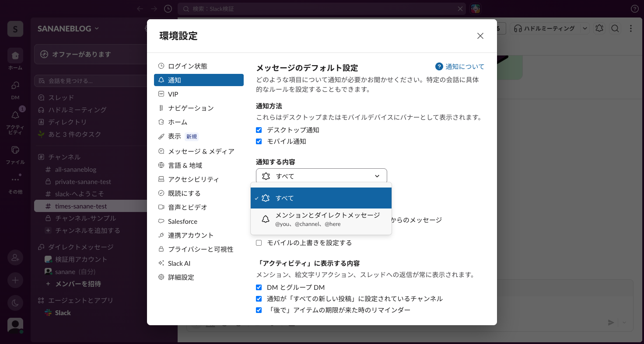Select すべて option in dropdown
This screenshot has height=344, width=644.
(321, 198)
